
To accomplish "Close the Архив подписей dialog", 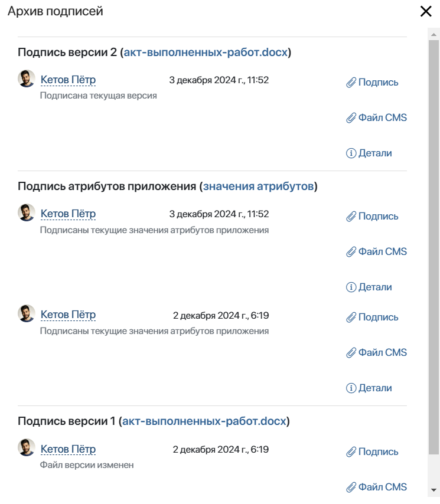I will click(426, 11).
